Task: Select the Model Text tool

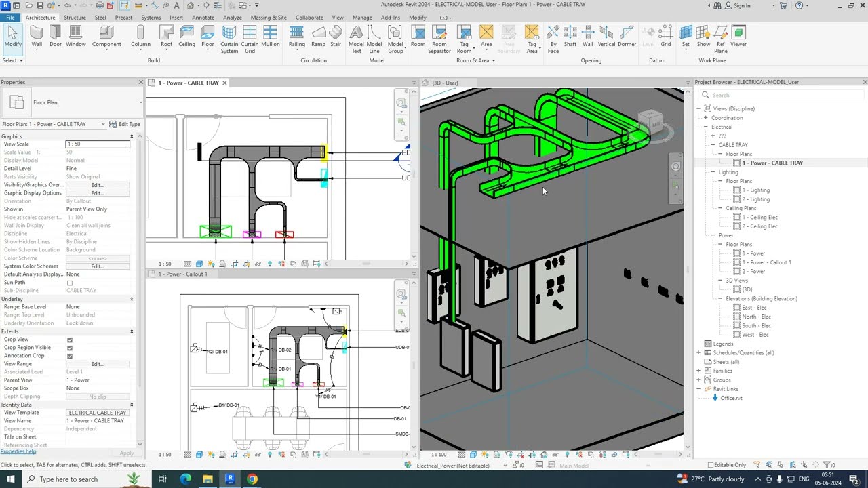Action: [356, 40]
